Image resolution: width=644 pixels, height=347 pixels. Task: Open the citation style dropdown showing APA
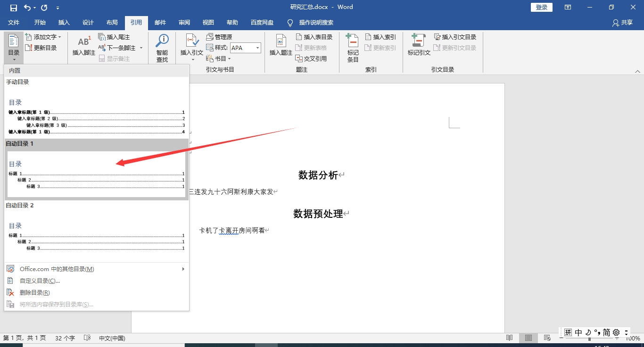pos(245,47)
